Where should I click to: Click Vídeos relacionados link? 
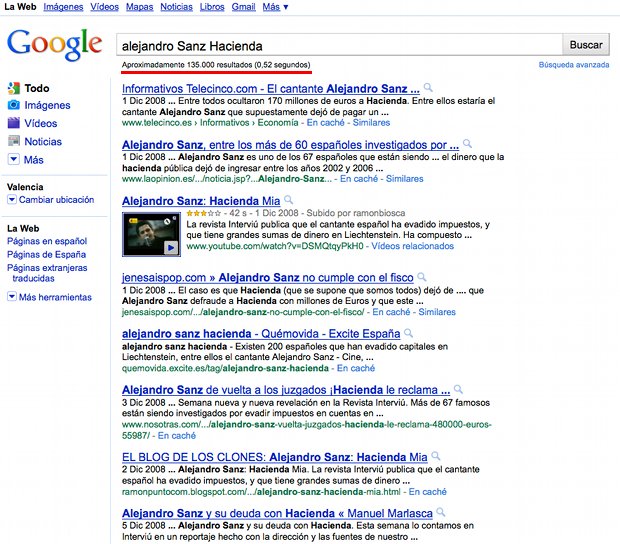pos(412,246)
